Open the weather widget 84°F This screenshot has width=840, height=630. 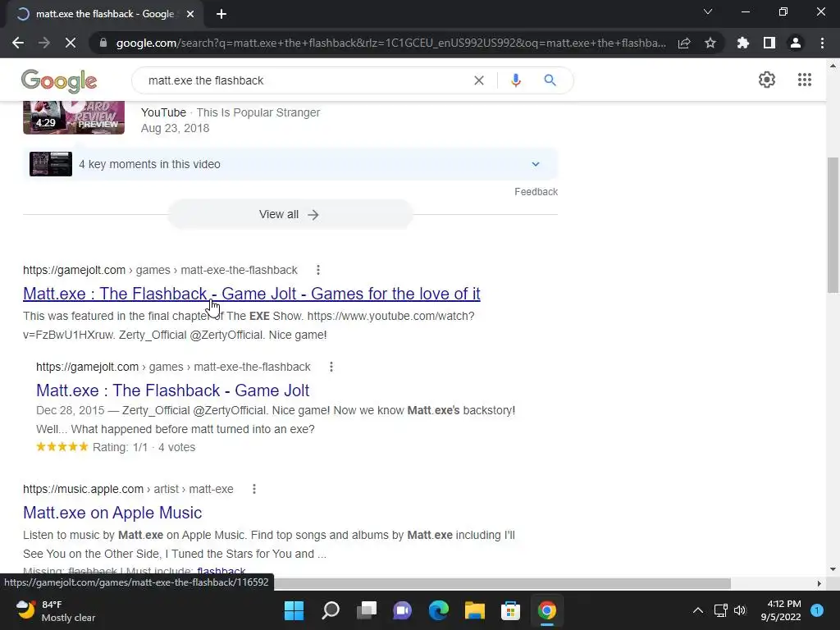click(x=56, y=610)
